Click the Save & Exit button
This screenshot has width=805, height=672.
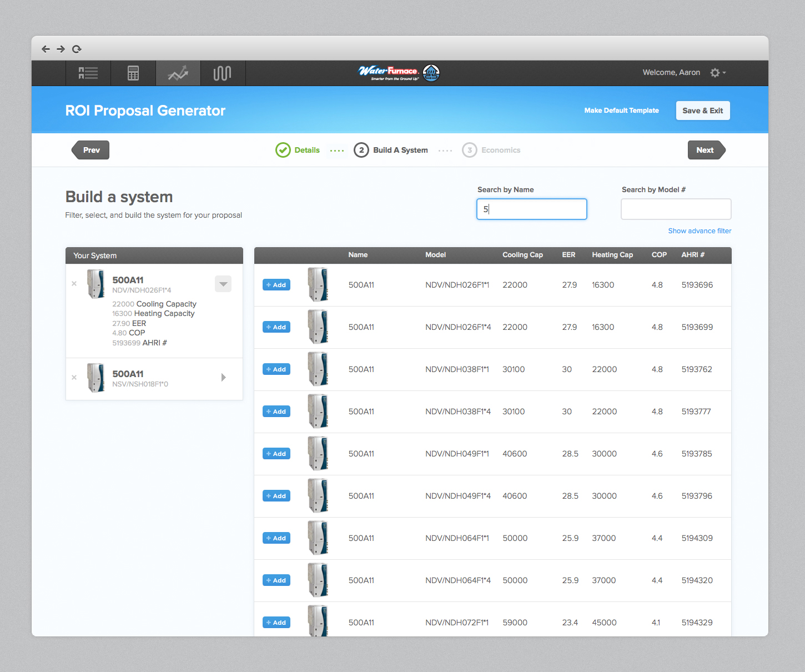click(703, 111)
